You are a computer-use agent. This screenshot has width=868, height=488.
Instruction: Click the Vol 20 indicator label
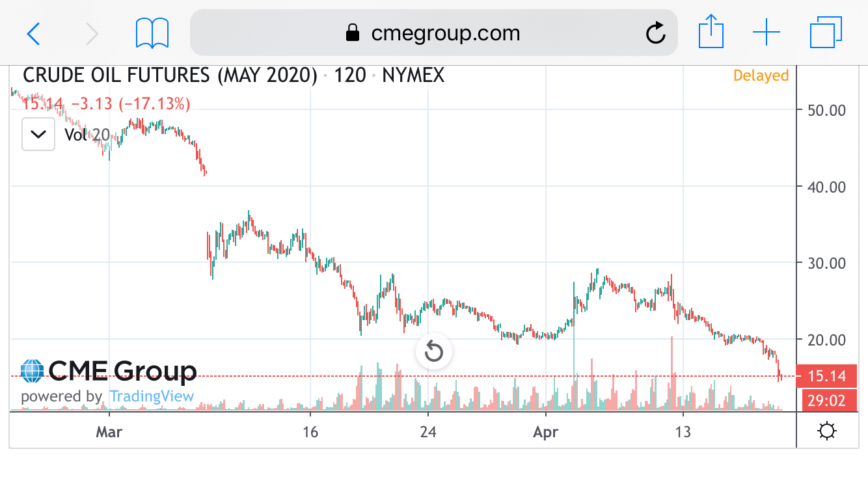[x=87, y=135]
